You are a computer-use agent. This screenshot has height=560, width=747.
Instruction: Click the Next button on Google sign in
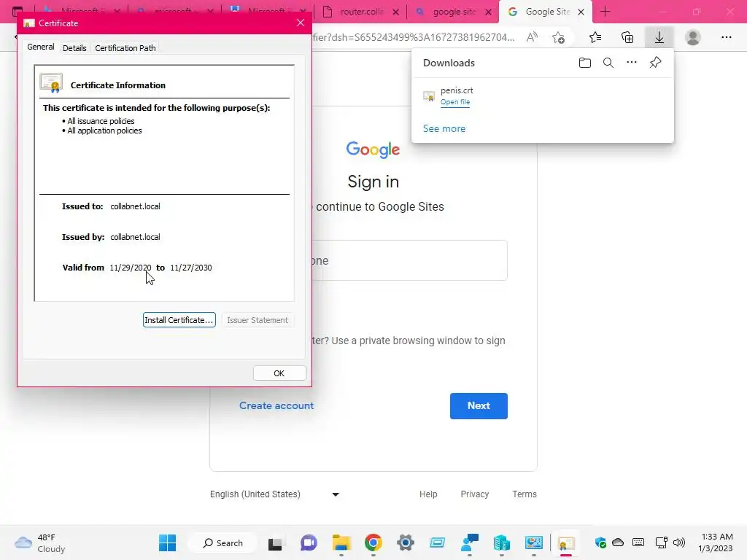tap(479, 405)
